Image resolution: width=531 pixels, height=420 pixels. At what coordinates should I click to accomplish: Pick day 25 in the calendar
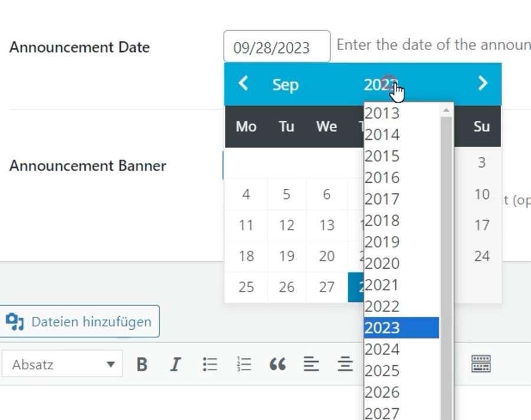pos(246,287)
